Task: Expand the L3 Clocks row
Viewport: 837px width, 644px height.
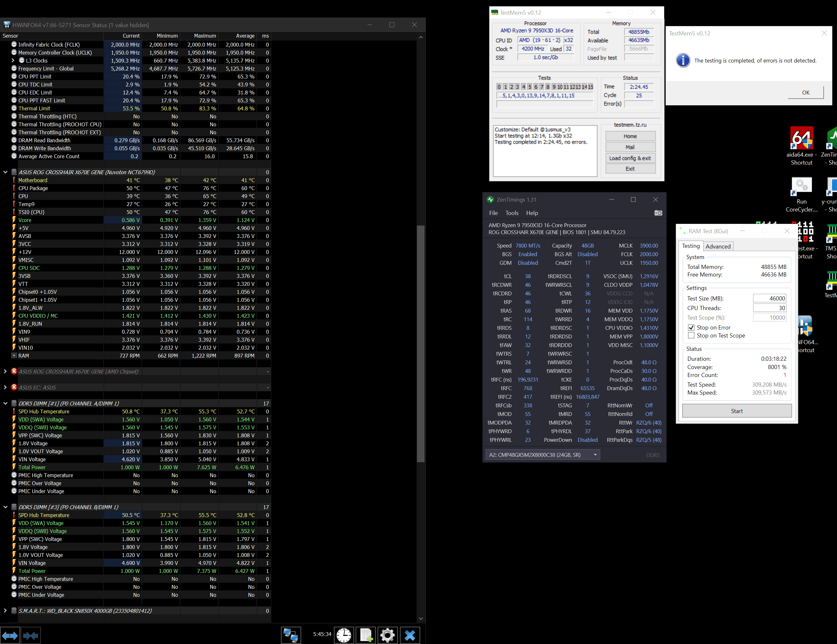Action: [x=13, y=61]
